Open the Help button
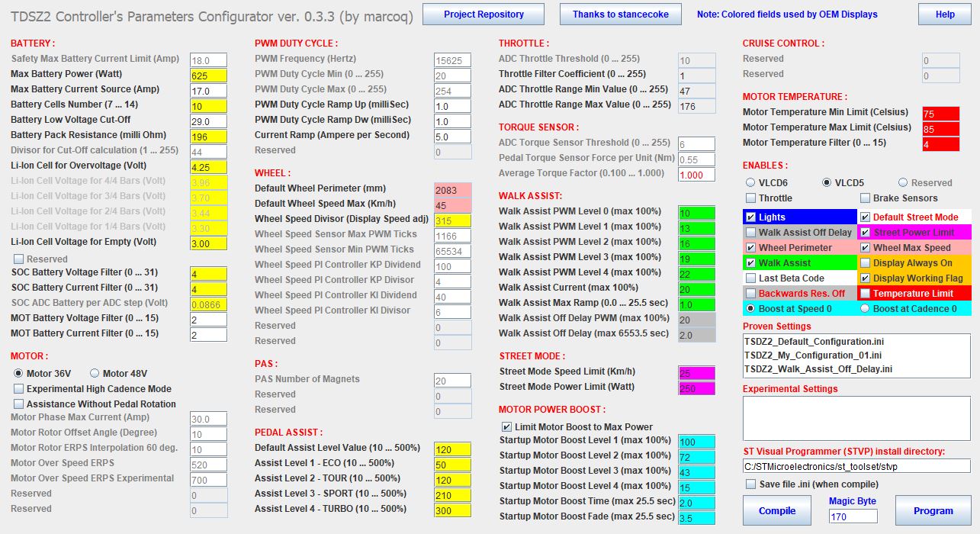 click(945, 14)
